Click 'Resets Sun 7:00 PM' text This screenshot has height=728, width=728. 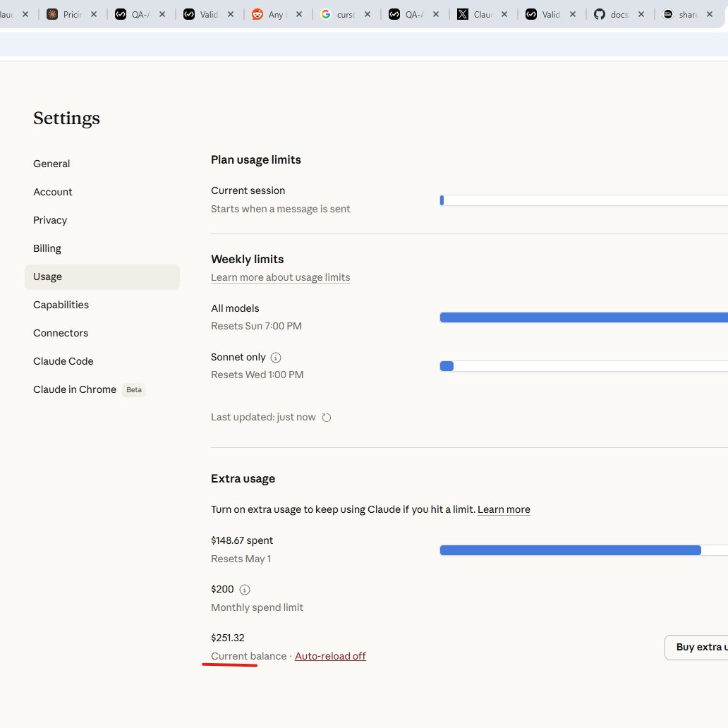pos(256,327)
